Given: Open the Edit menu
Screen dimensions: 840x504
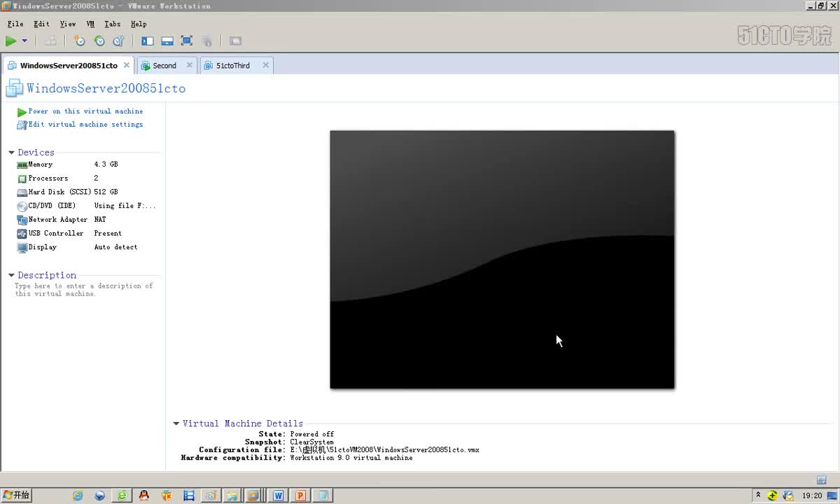Looking at the screenshot, I should click(41, 24).
